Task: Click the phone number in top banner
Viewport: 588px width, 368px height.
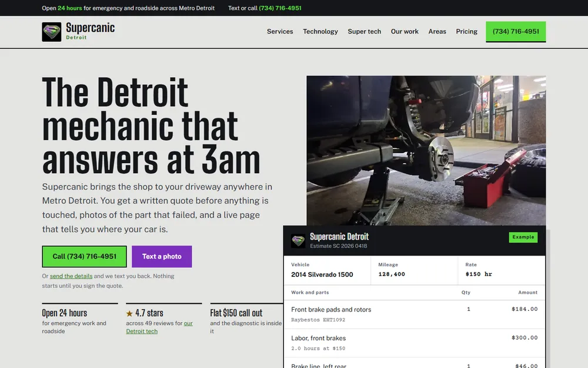Action: [x=280, y=8]
